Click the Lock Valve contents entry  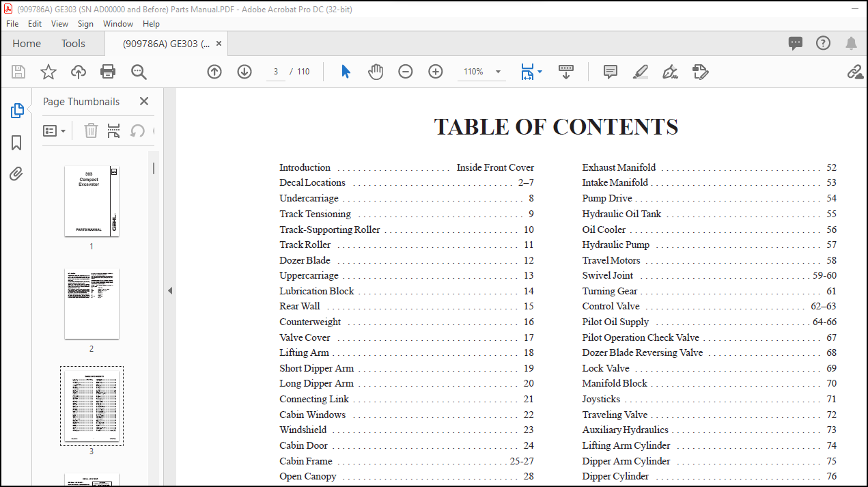(709, 368)
